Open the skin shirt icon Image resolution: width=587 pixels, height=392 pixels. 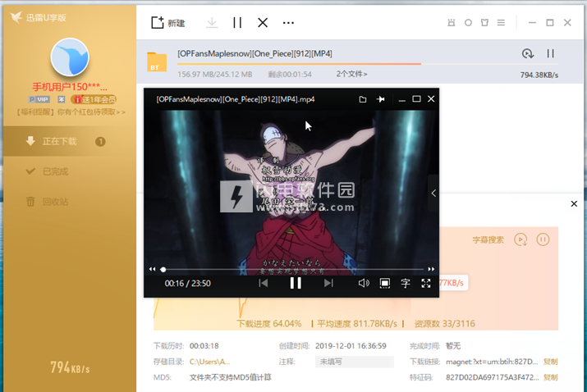click(x=485, y=23)
